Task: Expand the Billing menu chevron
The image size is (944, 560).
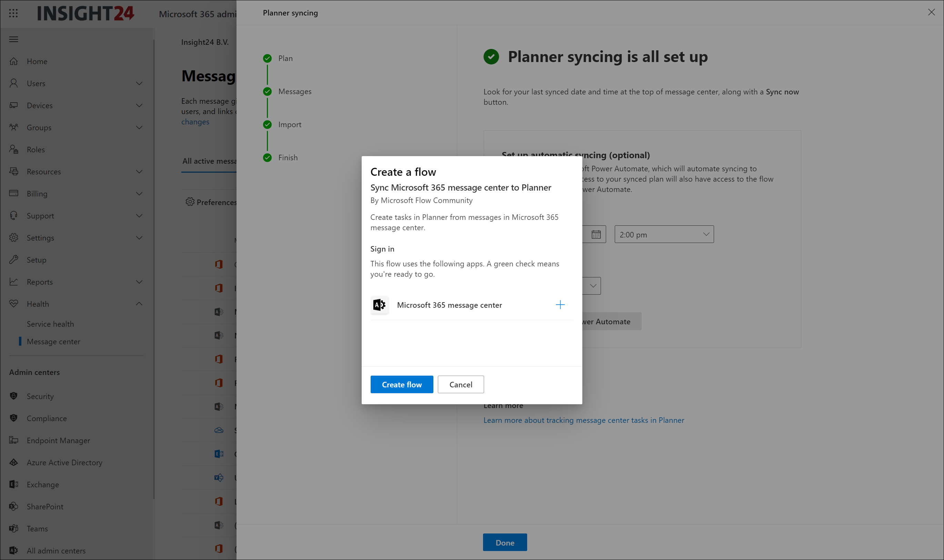Action: [139, 194]
